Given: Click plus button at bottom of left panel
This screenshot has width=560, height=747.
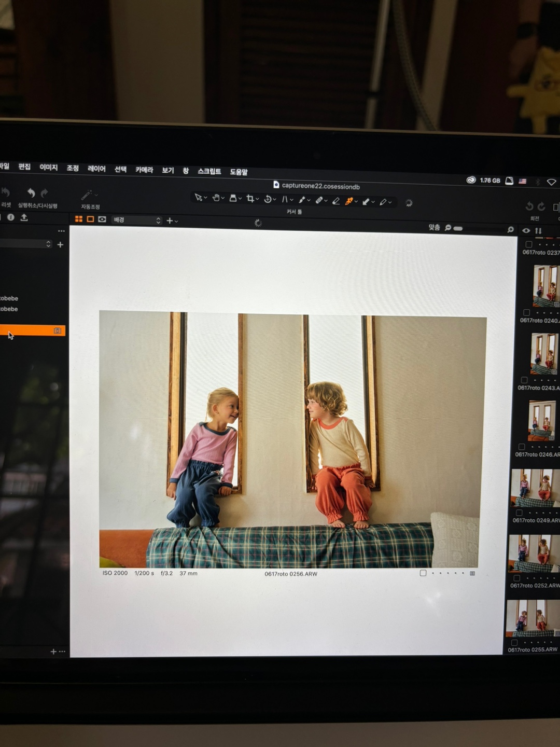Looking at the screenshot, I should point(53,652).
